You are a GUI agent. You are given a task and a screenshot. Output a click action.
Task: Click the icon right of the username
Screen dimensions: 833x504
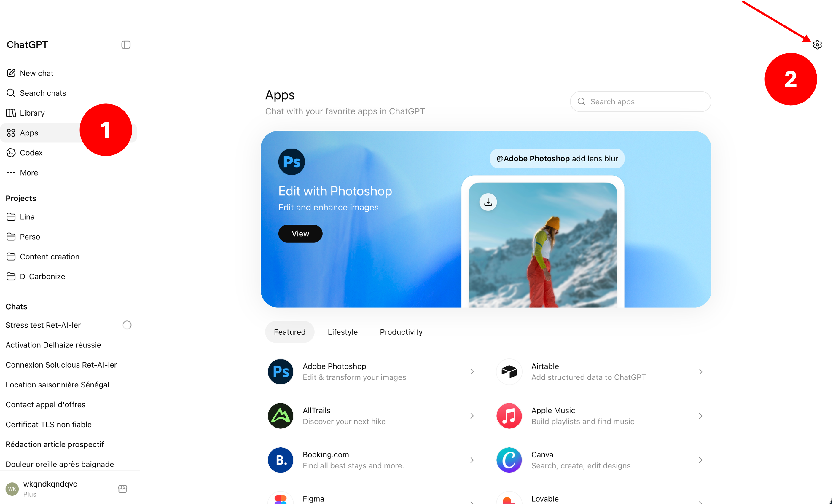(x=122, y=489)
